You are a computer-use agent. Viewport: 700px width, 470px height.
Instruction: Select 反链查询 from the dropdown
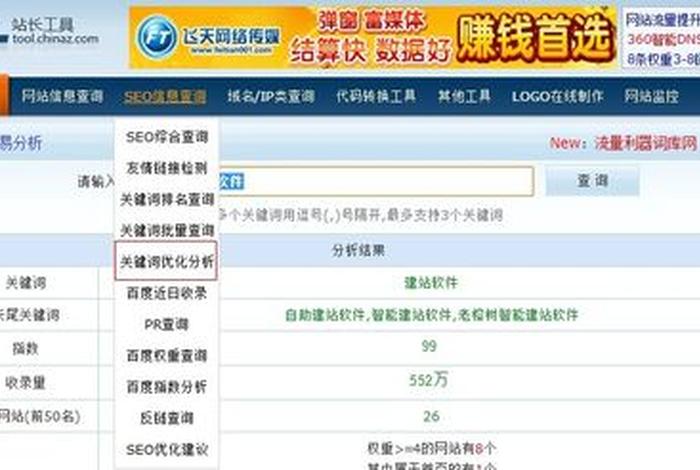167,418
